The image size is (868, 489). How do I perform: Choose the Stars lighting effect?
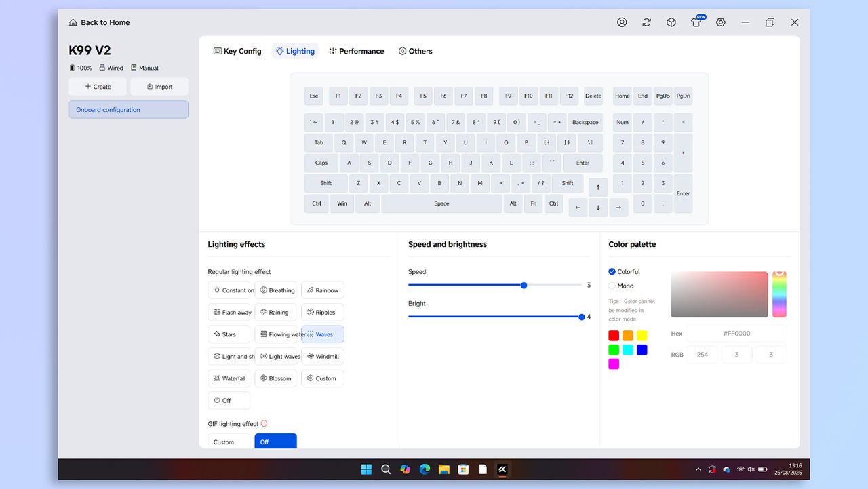click(229, 334)
